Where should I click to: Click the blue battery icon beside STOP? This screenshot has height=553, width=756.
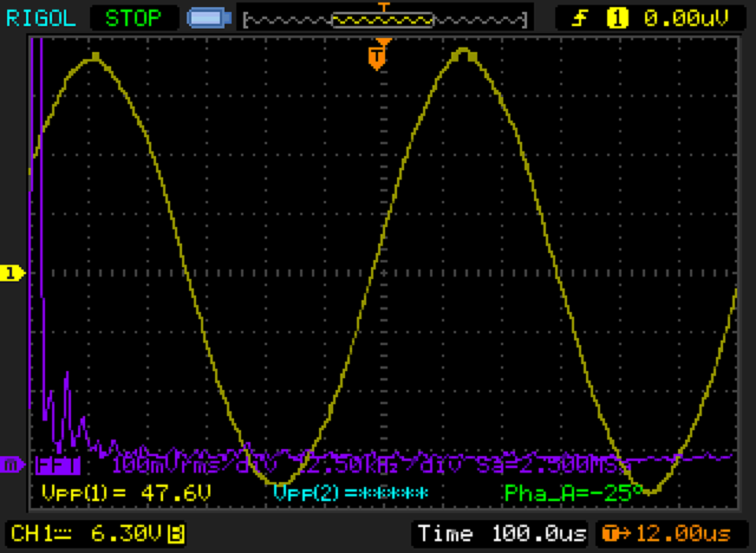point(209,17)
